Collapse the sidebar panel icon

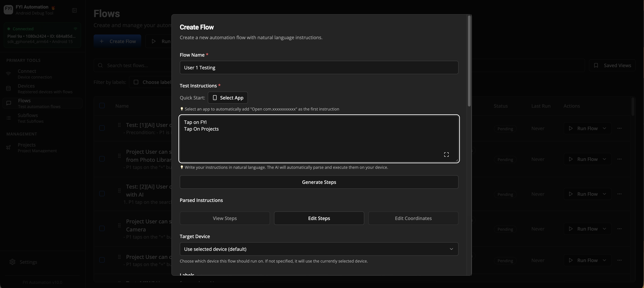click(74, 10)
